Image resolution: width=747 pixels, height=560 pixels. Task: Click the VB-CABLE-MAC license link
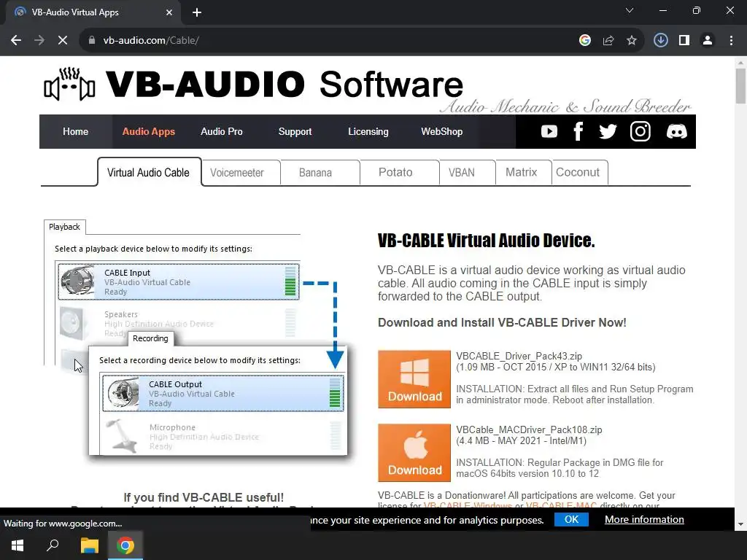[561, 505]
